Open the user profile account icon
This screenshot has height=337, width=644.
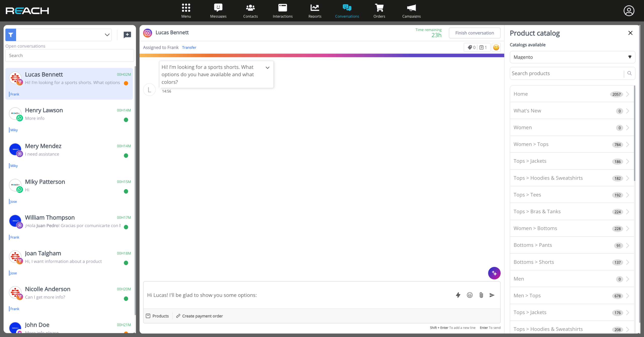click(x=629, y=11)
